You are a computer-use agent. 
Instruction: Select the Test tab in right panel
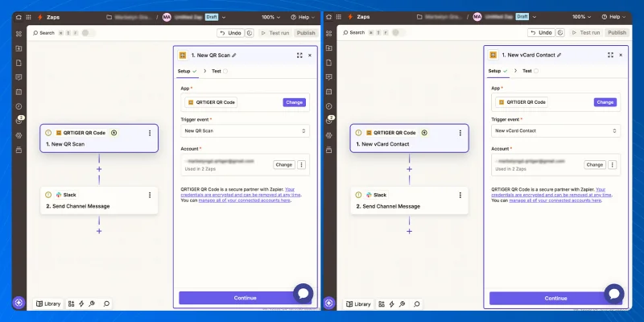click(530, 71)
